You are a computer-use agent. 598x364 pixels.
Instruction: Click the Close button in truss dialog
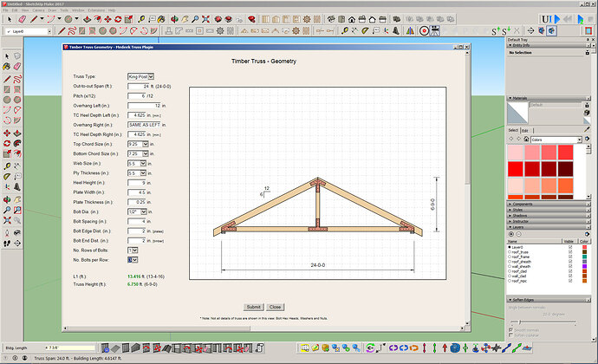point(275,307)
